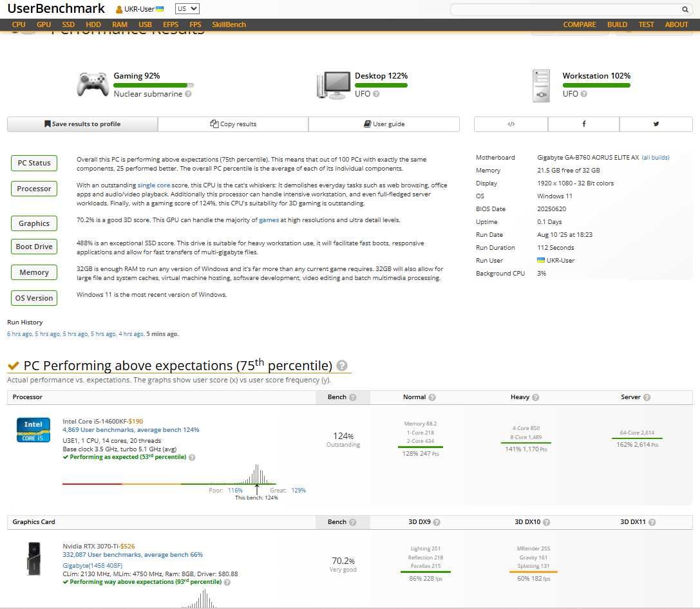Open help icon beside 3D DX11 header
Screen dimensions: 700x609
pos(652,522)
